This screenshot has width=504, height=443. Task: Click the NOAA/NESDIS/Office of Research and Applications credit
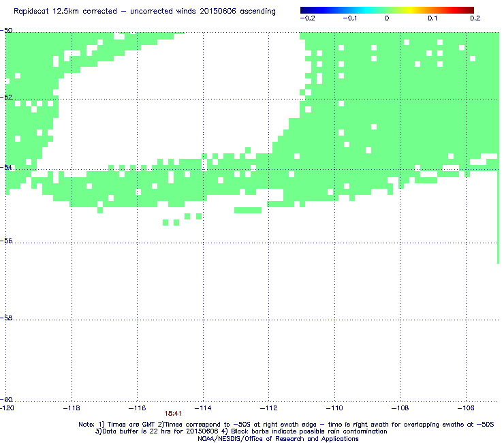click(278, 439)
